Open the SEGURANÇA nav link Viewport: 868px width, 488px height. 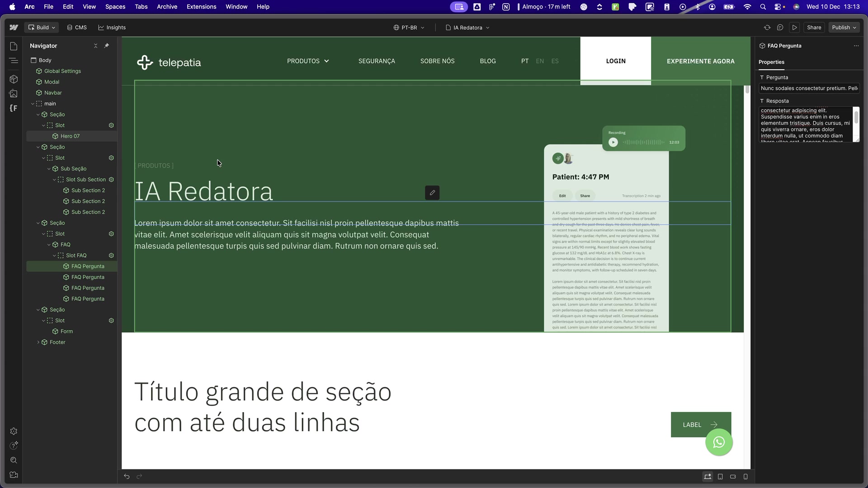377,61
